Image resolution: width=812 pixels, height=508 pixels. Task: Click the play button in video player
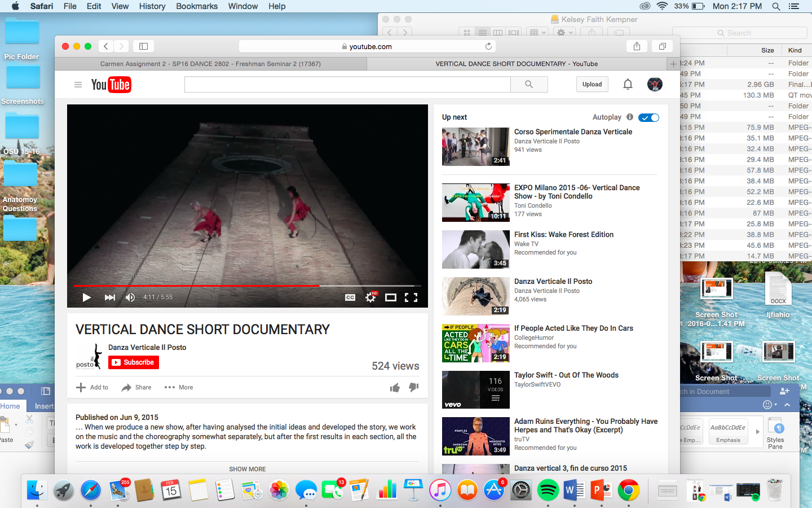tap(86, 297)
